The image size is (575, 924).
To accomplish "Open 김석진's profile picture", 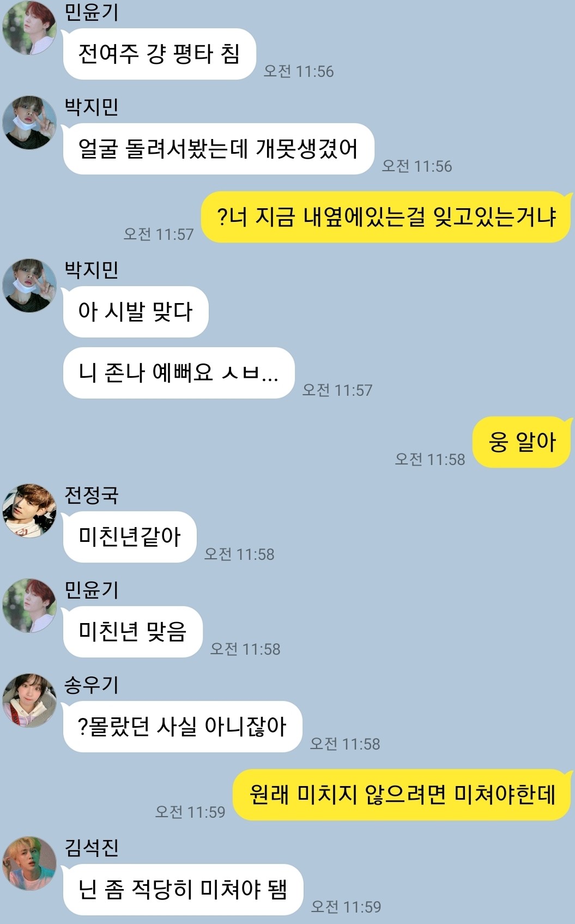I will tap(29, 863).
